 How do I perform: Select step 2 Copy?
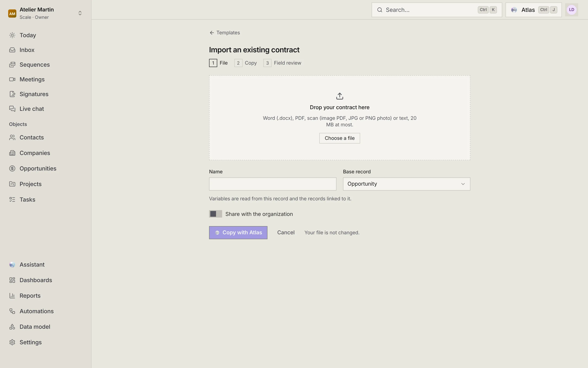[x=245, y=63]
